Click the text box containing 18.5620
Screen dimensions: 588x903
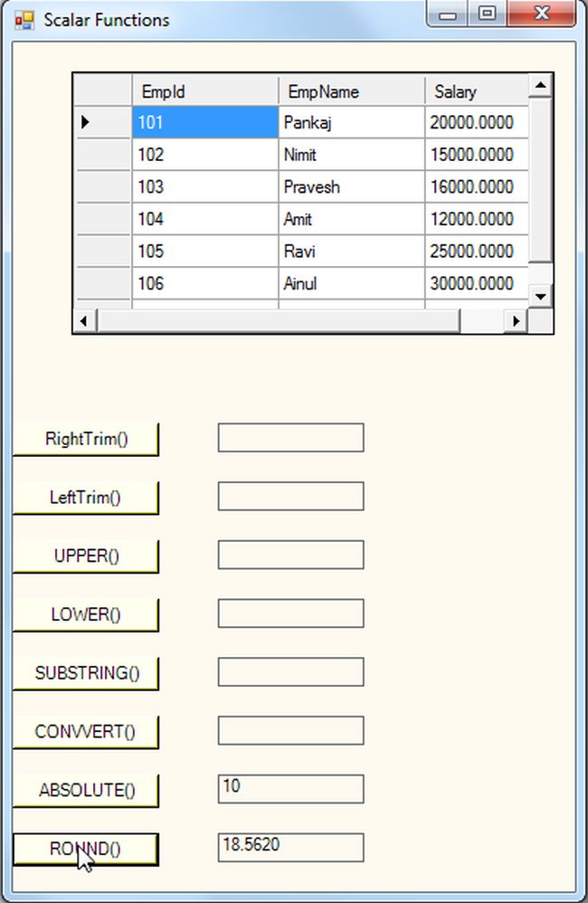[x=290, y=848]
